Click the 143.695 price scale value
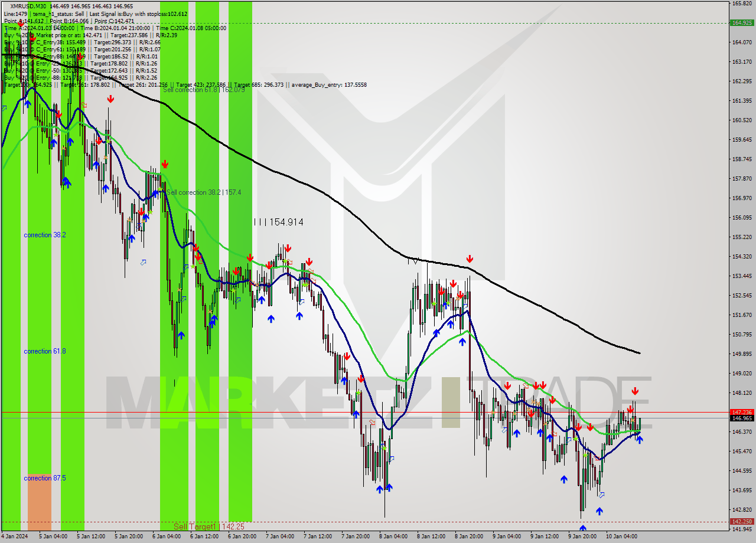The width and height of the screenshot is (756, 543). pos(741,490)
